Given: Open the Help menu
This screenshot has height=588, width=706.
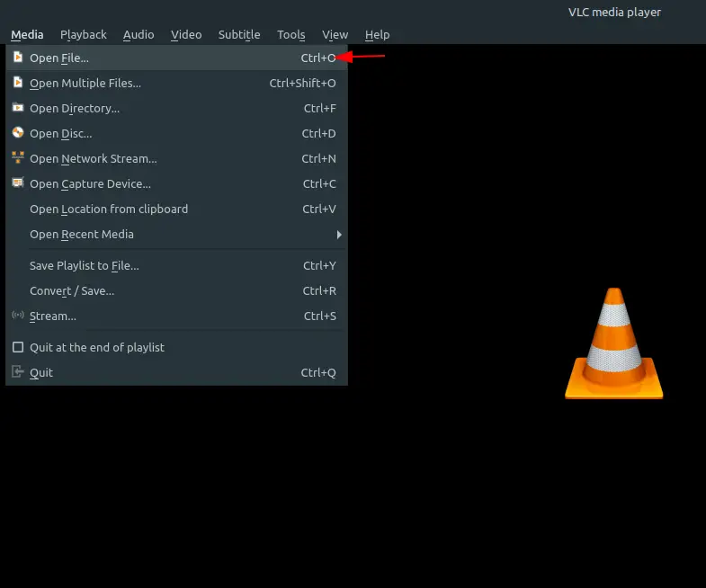Looking at the screenshot, I should click(x=378, y=35).
